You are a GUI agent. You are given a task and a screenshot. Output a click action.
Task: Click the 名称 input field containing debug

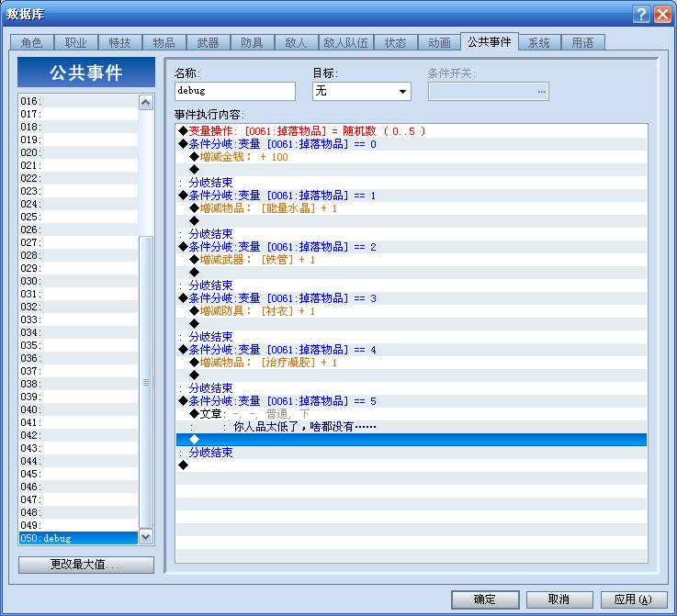click(235, 91)
